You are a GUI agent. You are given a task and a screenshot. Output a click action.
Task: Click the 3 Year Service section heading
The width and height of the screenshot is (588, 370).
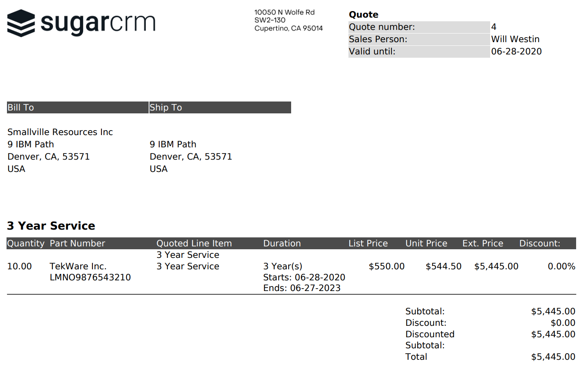click(51, 226)
